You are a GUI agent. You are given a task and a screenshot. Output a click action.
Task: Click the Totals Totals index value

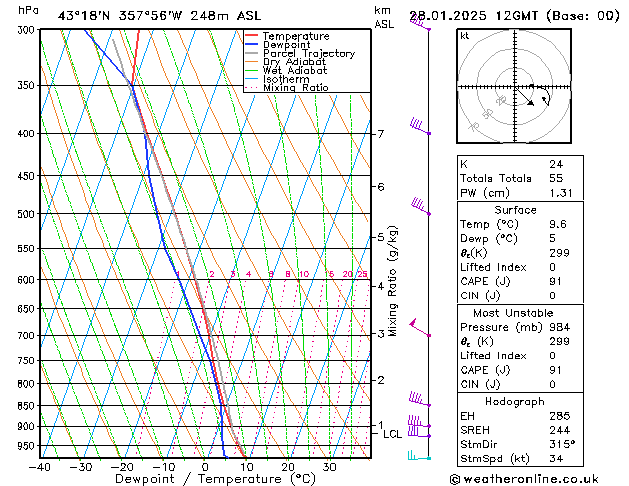[x=556, y=178]
